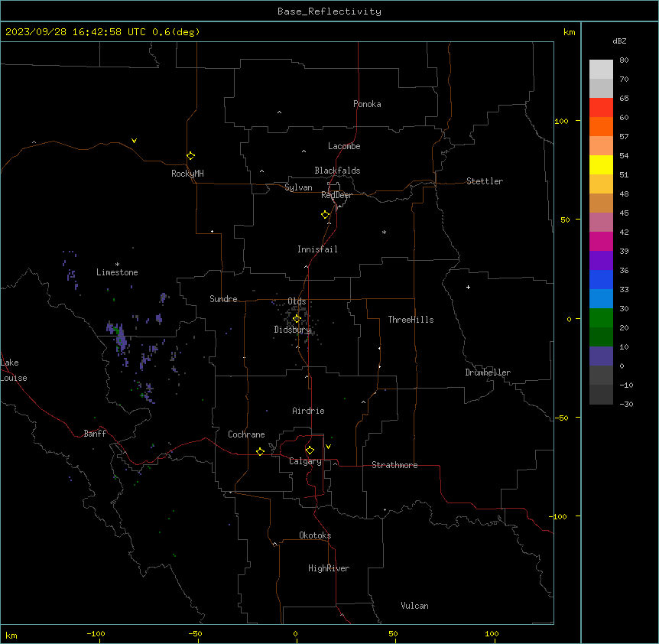Image resolution: width=659 pixels, height=644 pixels.
Task: Select the yellow diamond marker above Calgary
Action: click(x=310, y=450)
